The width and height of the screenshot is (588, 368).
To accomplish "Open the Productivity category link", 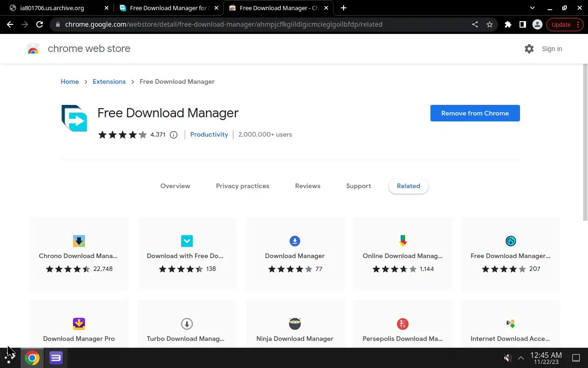I will [209, 135].
